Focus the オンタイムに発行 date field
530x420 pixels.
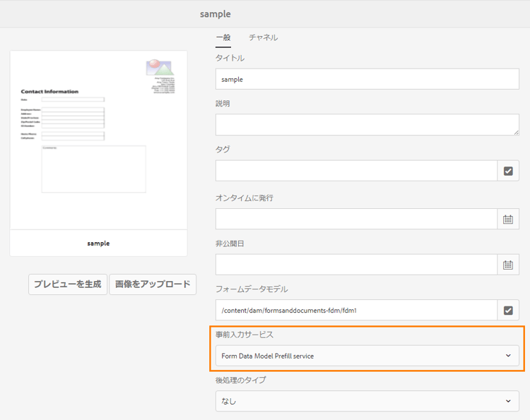pyautogui.click(x=356, y=219)
